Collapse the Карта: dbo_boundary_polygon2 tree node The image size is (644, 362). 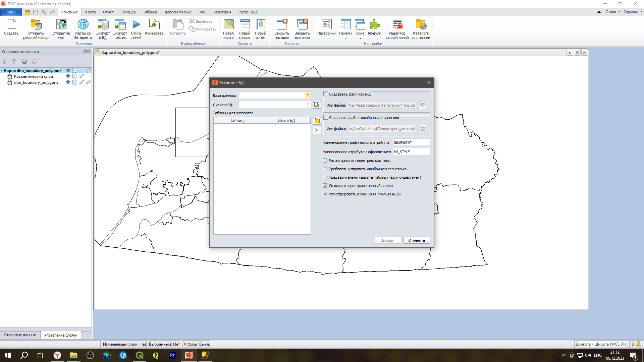tap(2, 71)
